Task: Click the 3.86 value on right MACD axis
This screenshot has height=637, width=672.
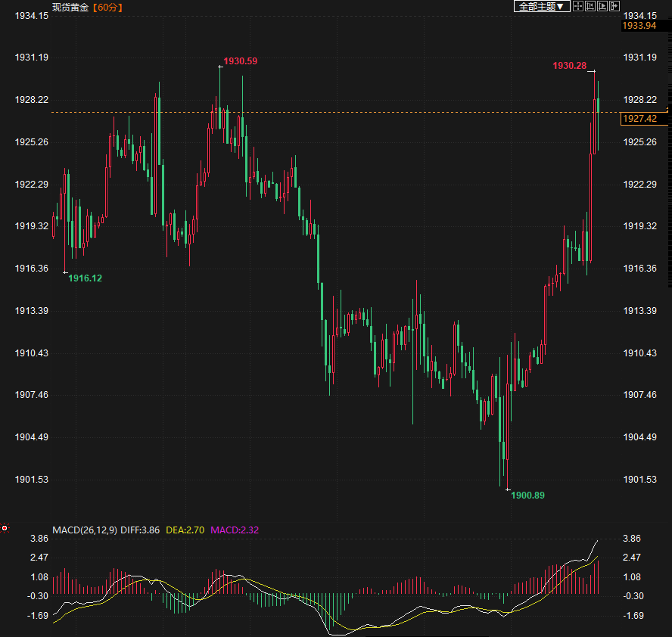Action: (x=632, y=539)
